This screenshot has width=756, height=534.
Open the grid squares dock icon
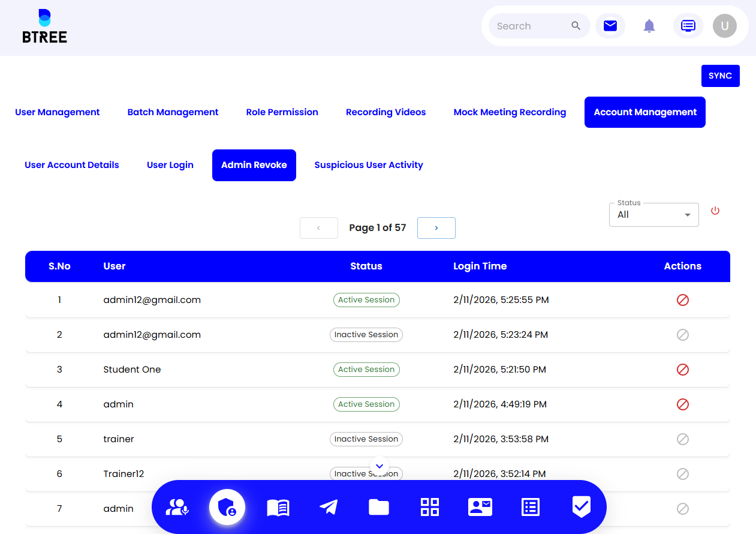pos(430,508)
